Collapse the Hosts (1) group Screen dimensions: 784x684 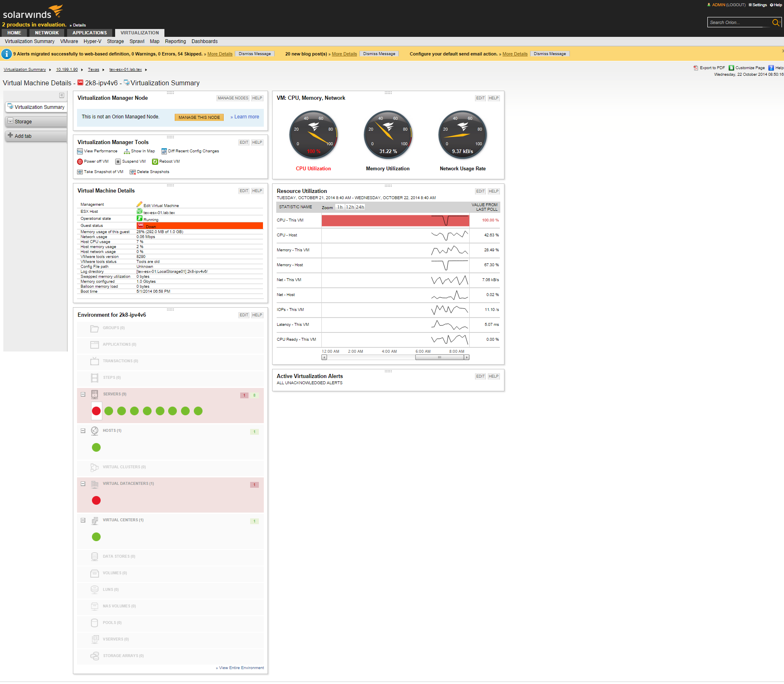(x=83, y=431)
